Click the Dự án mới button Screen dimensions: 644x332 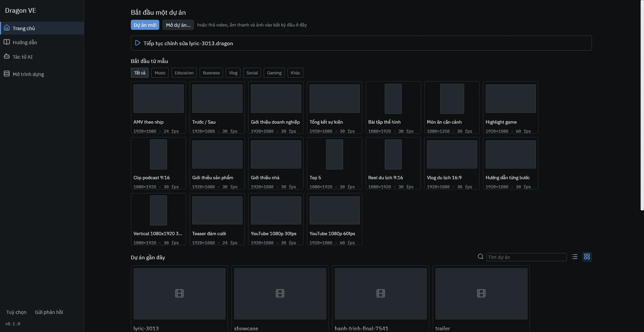pyautogui.click(x=145, y=25)
